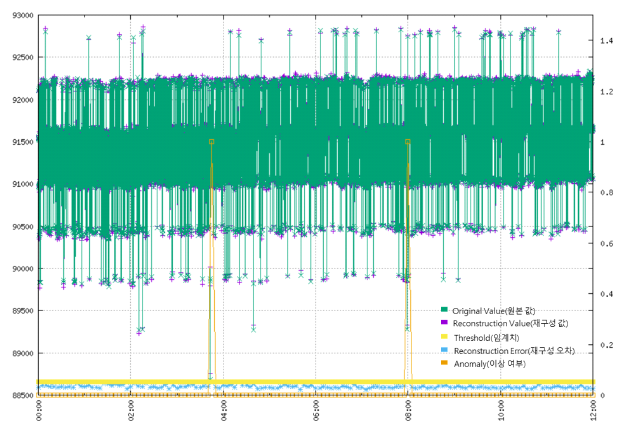Select the Reconstruction Value(재구성 값) legend label
The width and height of the screenshot is (627, 434).
[x=510, y=322]
